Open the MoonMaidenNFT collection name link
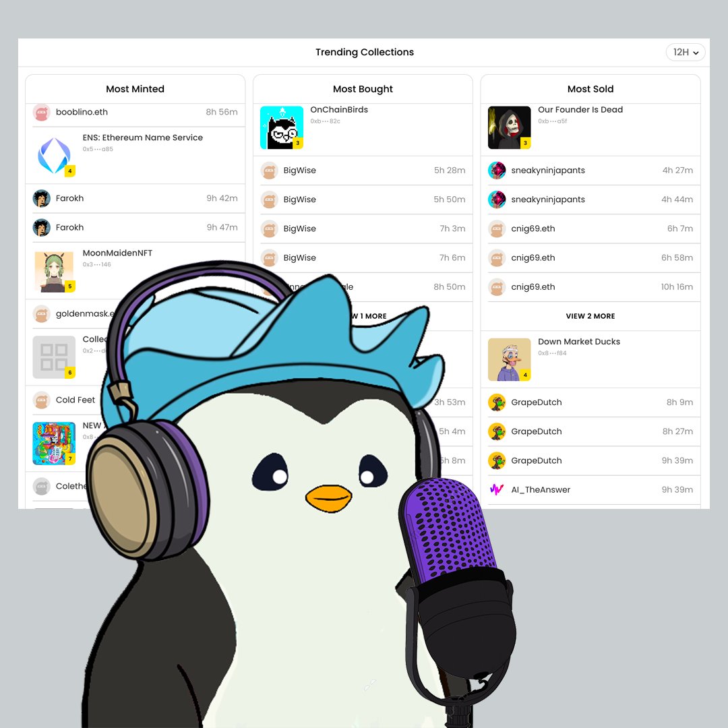Viewport: 728px width, 728px height. coord(117,253)
